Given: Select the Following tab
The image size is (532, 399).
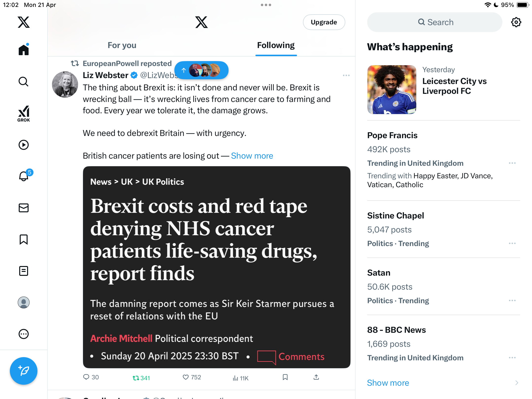Looking at the screenshot, I should [x=276, y=45].
